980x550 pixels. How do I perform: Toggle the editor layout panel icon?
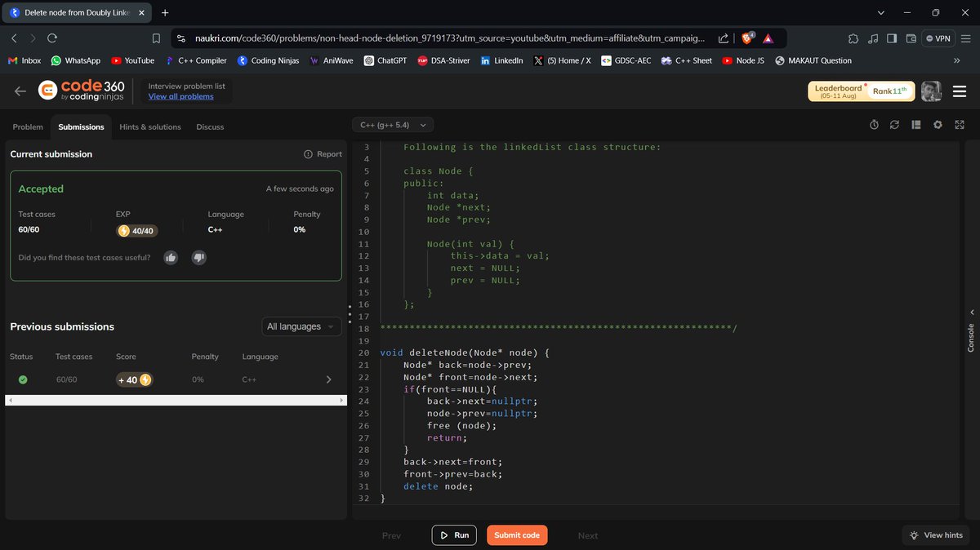915,125
